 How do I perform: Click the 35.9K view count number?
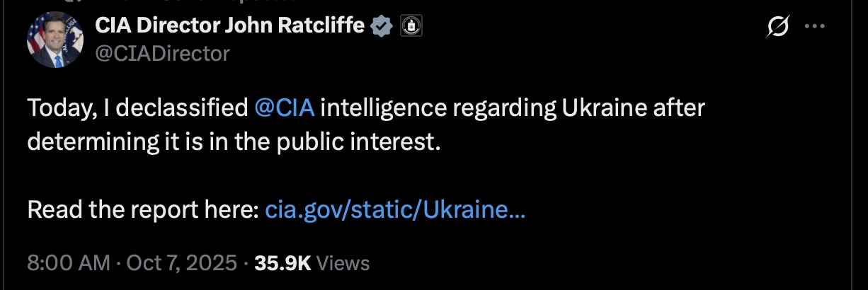click(282, 264)
